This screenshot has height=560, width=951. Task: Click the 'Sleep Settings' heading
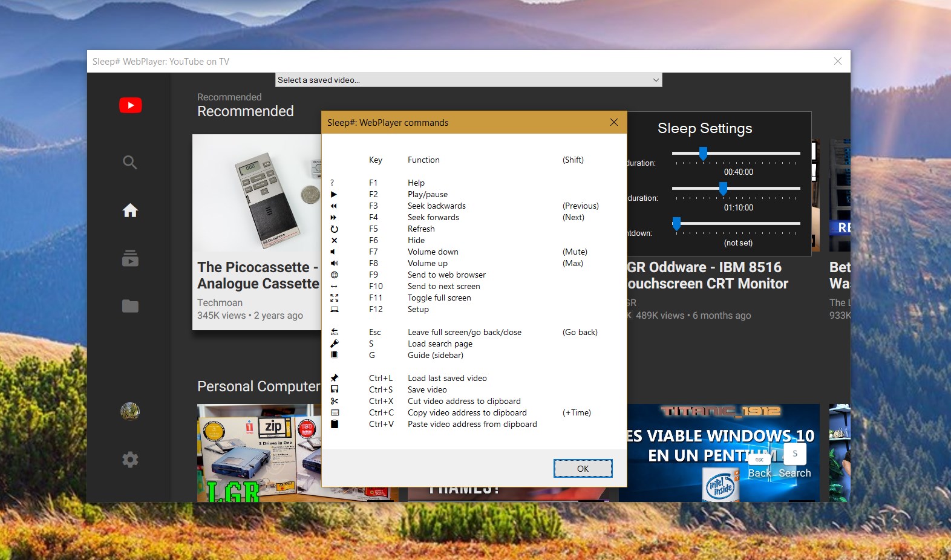point(705,128)
